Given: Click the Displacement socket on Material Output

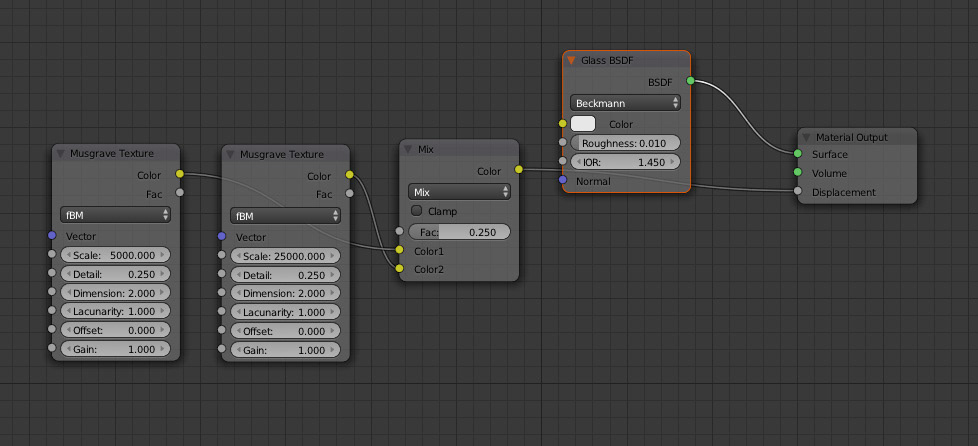Looking at the screenshot, I should click(798, 191).
